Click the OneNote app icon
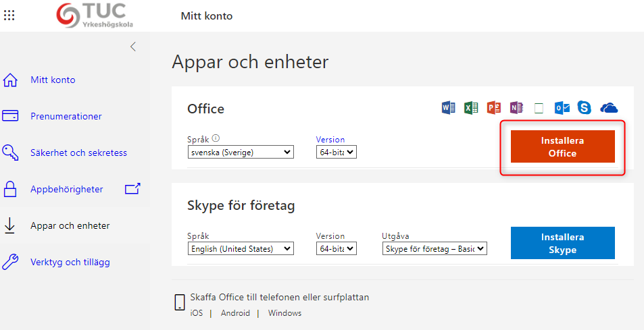Viewport: 644px width, 330px height. click(517, 108)
